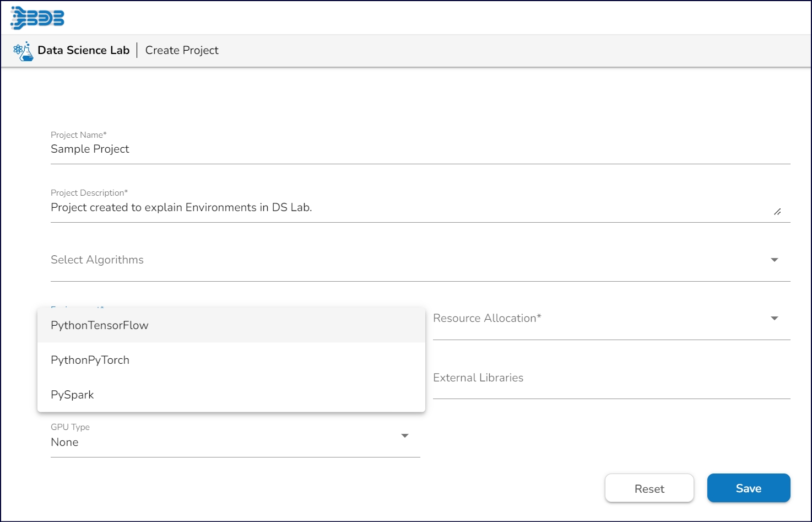812x522 pixels.
Task: Click the Resource Allocation field label
Action: 487,318
